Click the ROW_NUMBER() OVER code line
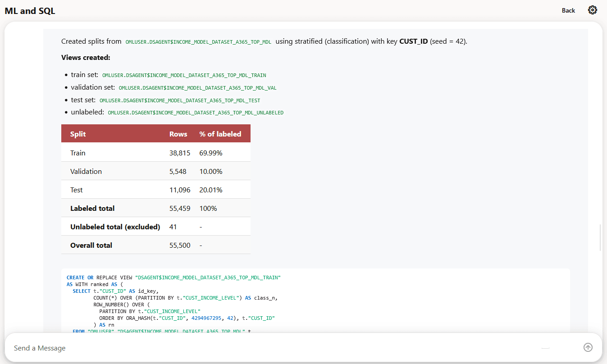This screenshot has width=607, height=364. [x=121, y=305]
